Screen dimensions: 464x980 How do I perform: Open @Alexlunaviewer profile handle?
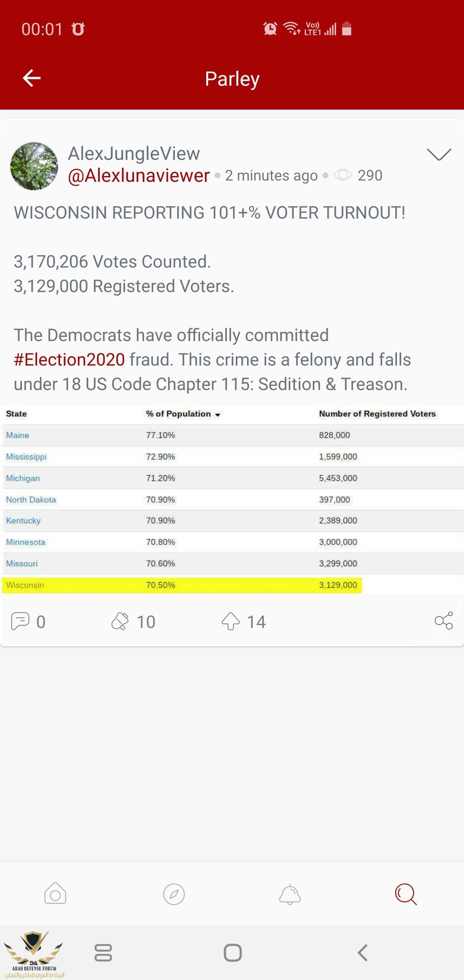coord(139,176)
